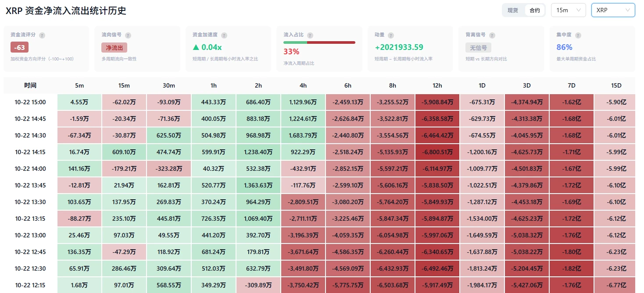
Task: Click the 1D column header
Action: point(482,85)
